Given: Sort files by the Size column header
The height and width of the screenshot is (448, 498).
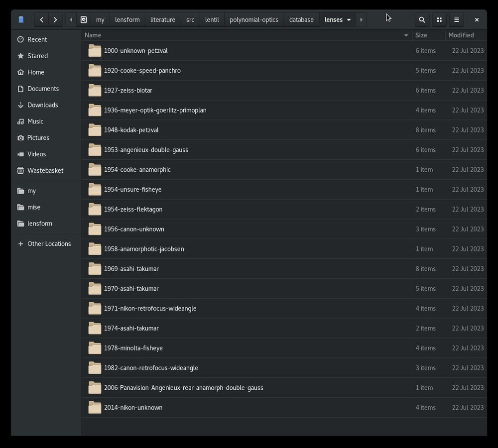Looking at the screenshot, I should point(428,35).
